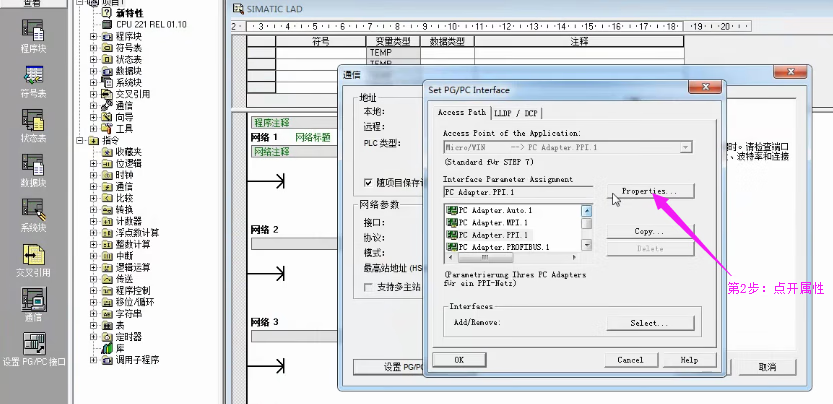
Task: Select the Access Path tab
Action: [x=462, y=113]
